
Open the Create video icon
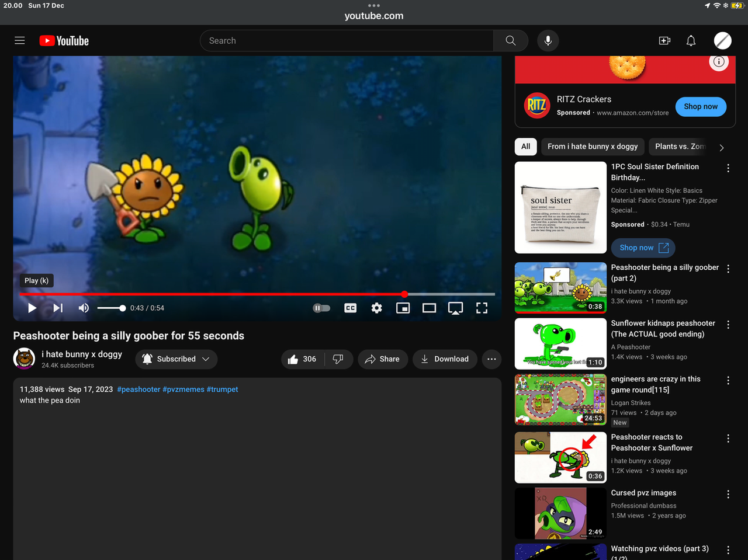point(664,41)
